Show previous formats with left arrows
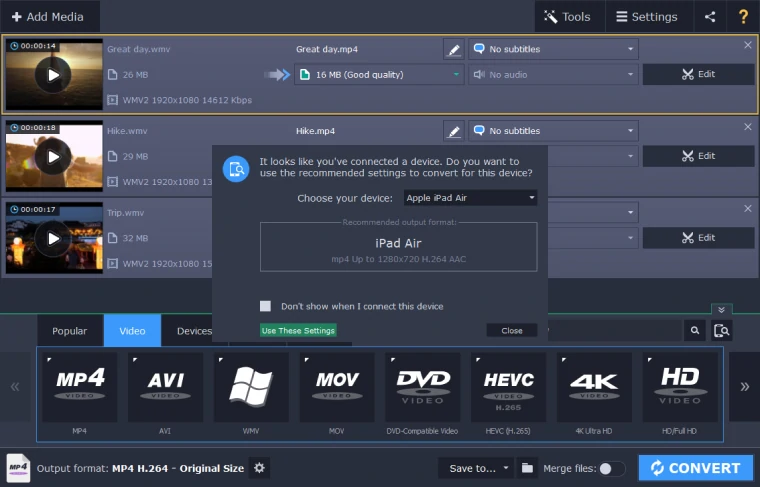The width and height of the screenshot is (760, 487). [x=15, y=387]
